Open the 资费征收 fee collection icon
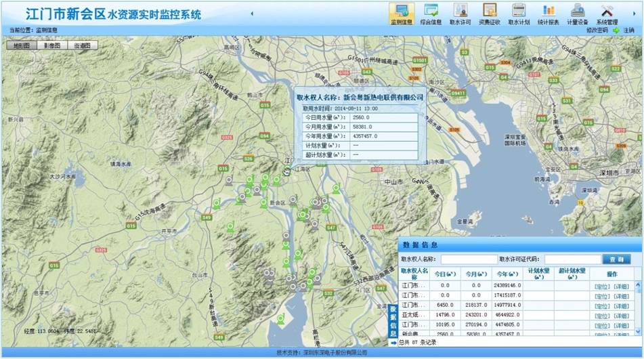This screenshot has height=359, width=644. (x=490, y=14)
